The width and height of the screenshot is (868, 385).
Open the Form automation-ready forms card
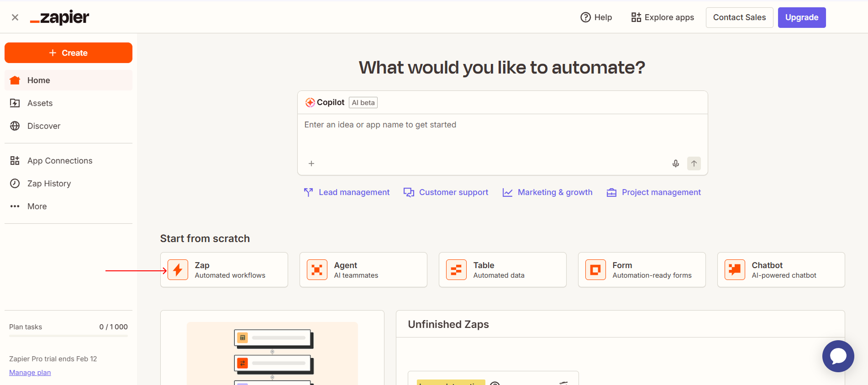(642, 270)
